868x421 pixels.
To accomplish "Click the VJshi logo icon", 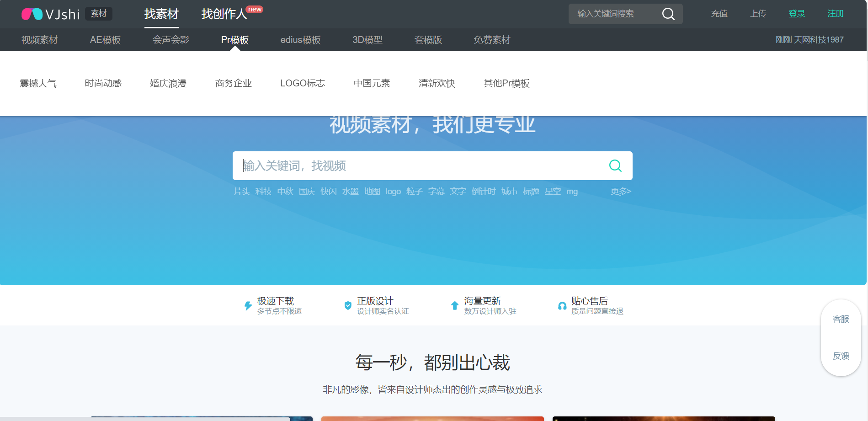I will pyautogui.click(x=32, y=14).
